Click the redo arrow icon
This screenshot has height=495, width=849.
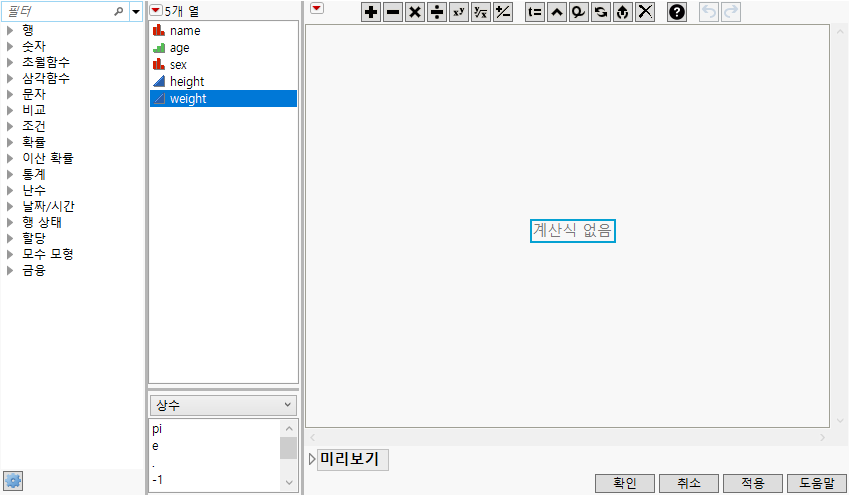tap(731, 12)
